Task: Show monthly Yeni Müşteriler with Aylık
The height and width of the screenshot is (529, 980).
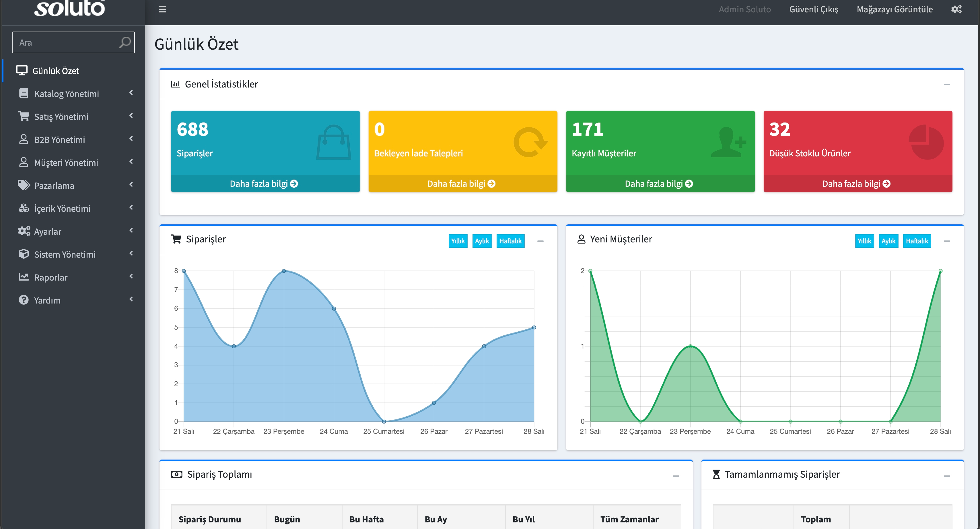Action: (x=888, y=241)
